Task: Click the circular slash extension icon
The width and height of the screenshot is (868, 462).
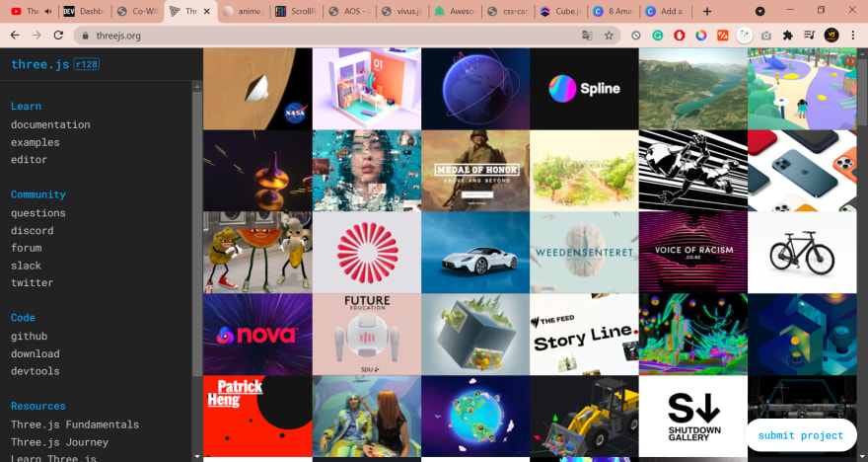Action: [x=636, y=36]
